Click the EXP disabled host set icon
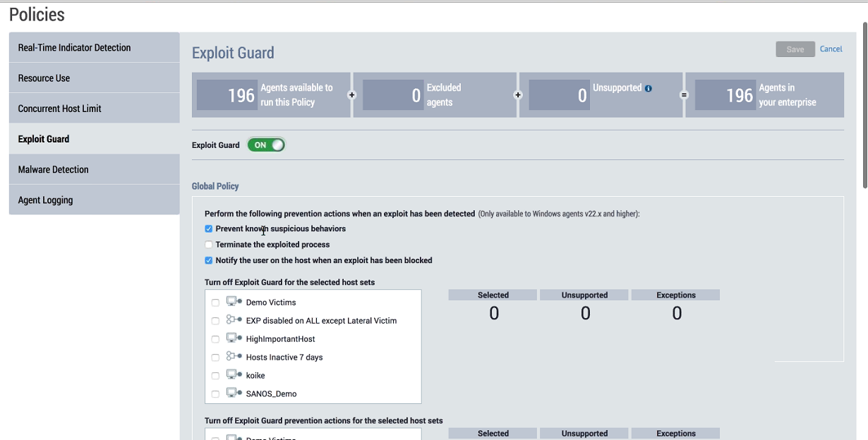The image size is (868, 440). [234, 319]
